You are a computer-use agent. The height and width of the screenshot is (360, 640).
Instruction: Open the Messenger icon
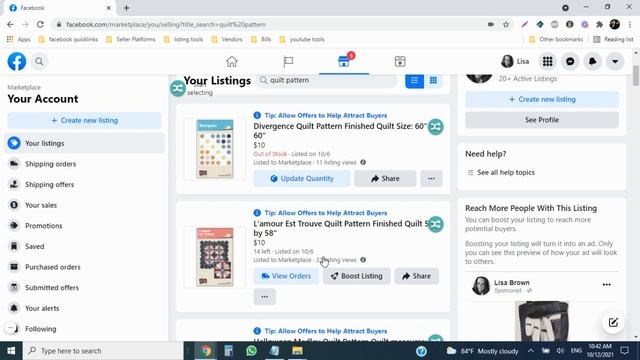570,62
